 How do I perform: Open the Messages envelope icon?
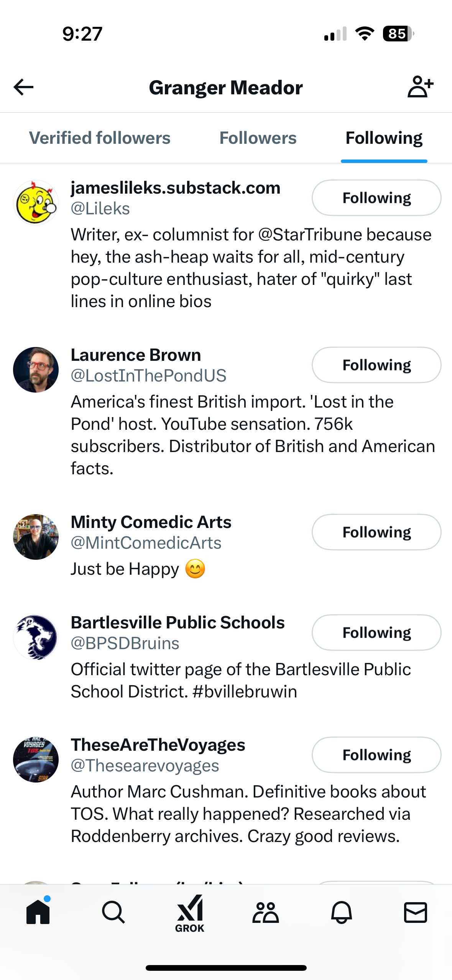(x=416, y=912)
